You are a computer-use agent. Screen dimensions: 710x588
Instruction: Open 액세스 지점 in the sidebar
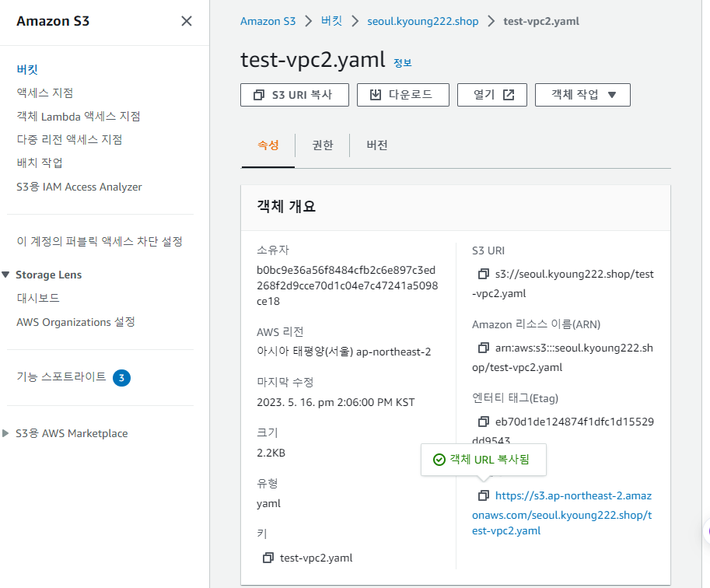(45, 93)
